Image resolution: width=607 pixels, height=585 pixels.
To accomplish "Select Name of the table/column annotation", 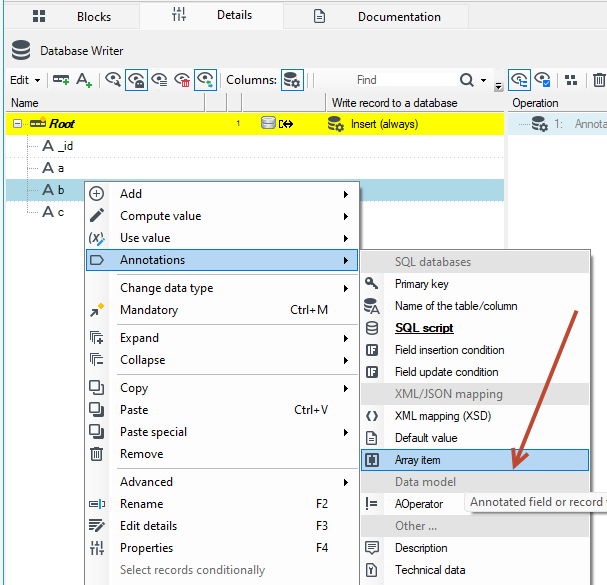I will [475, 306].
